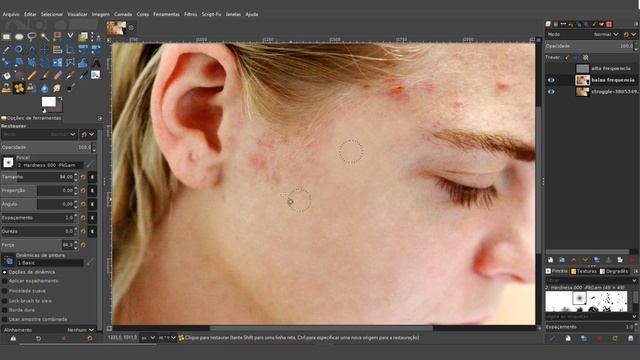
Task: Select the Blur/Sharpen droplet tool
Action: point(45,88)
